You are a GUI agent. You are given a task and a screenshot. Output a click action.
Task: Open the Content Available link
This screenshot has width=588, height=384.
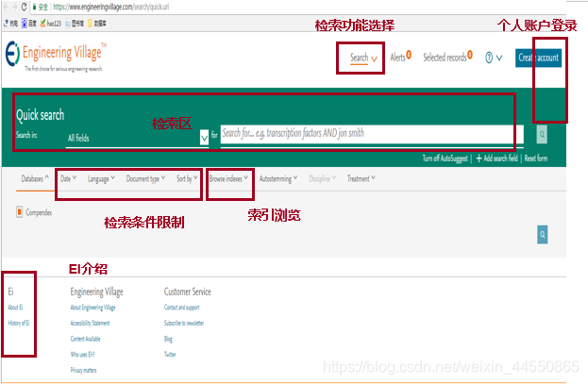[86, 339]
